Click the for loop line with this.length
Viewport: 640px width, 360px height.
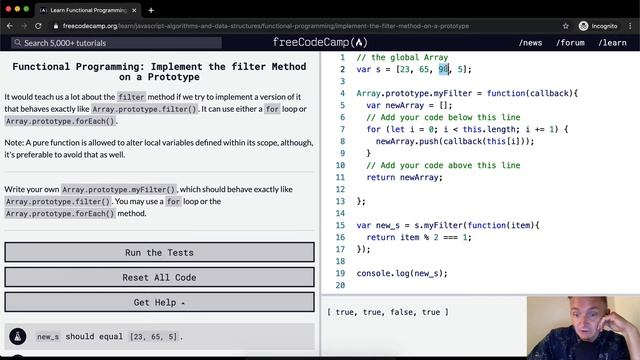(x=467, y=129)
